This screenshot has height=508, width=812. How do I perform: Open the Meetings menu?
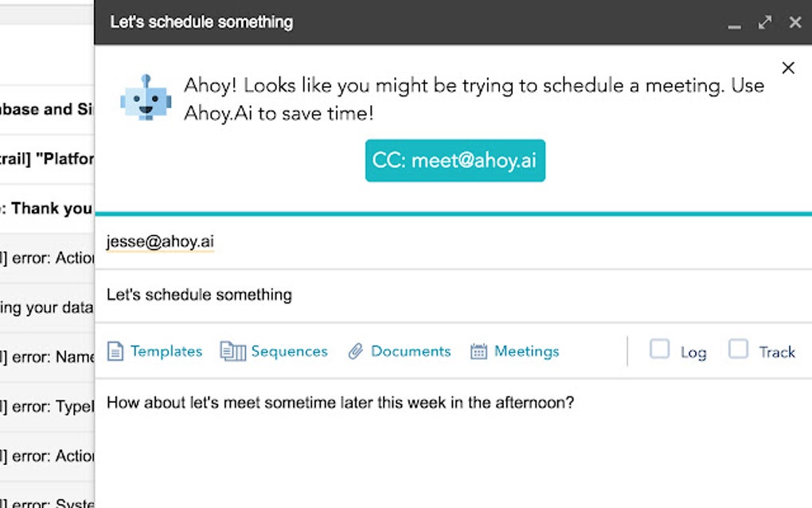tap(526, 351)
